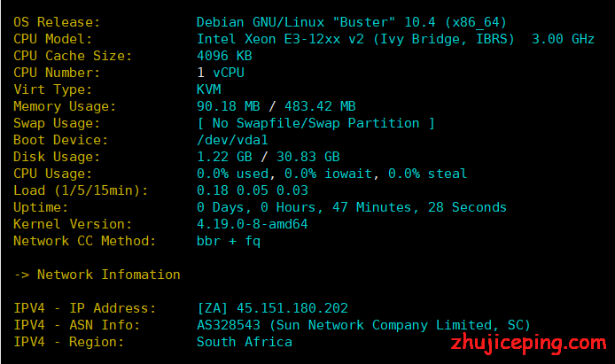This screenshot has height=364, width=615.
Task: Select the IP address 45.151.180.202
Action: [x=292, y=308]
